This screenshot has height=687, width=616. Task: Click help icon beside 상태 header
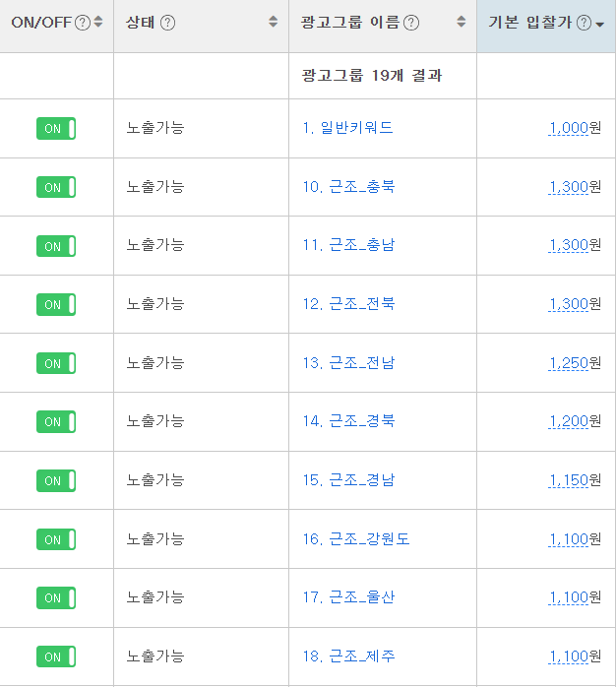167,23
